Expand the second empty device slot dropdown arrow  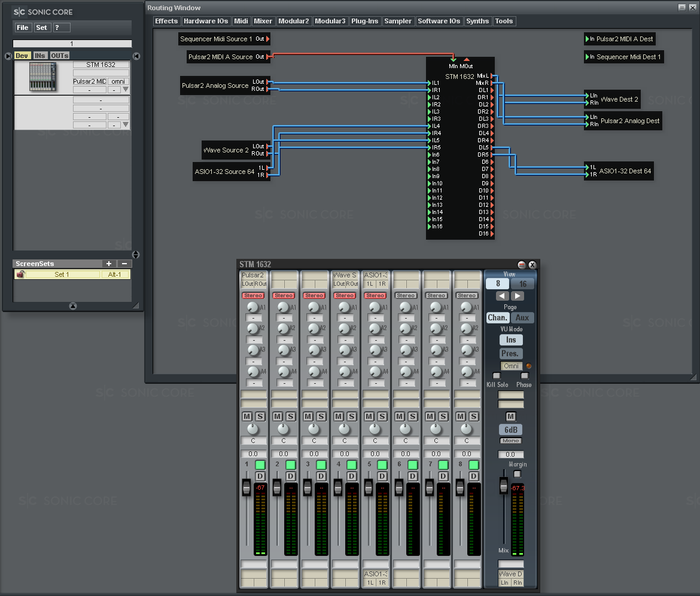tap(126, 124)
